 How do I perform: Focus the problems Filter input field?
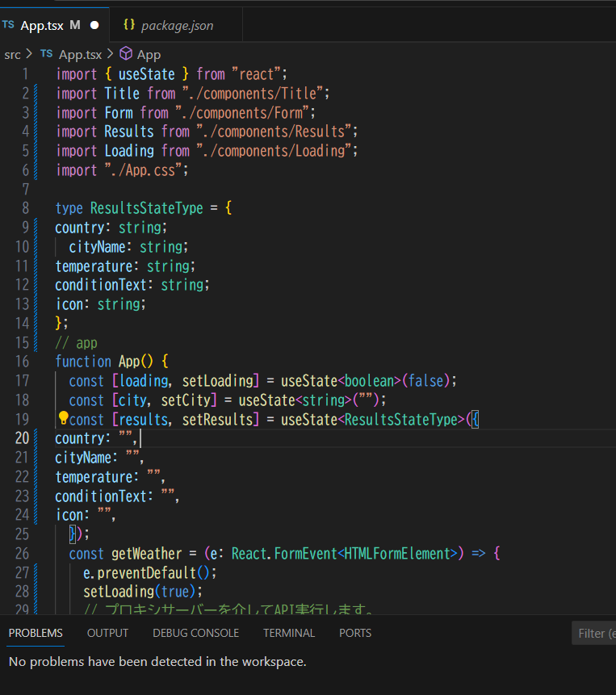click(x=594, y=634)
